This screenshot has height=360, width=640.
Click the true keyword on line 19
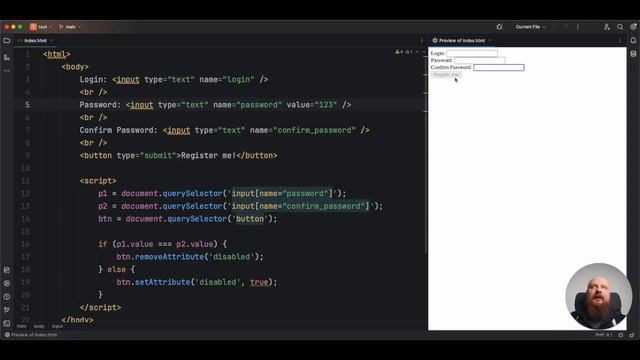point(259,282)
